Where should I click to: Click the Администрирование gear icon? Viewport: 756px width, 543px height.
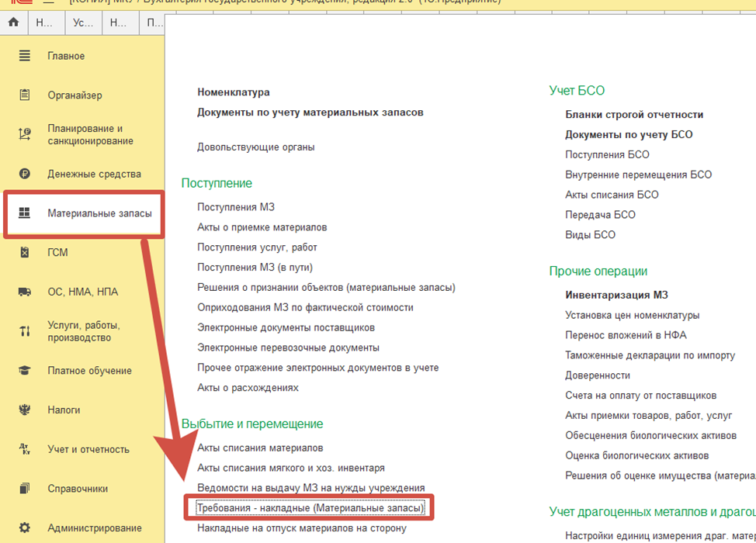point(25,528)
